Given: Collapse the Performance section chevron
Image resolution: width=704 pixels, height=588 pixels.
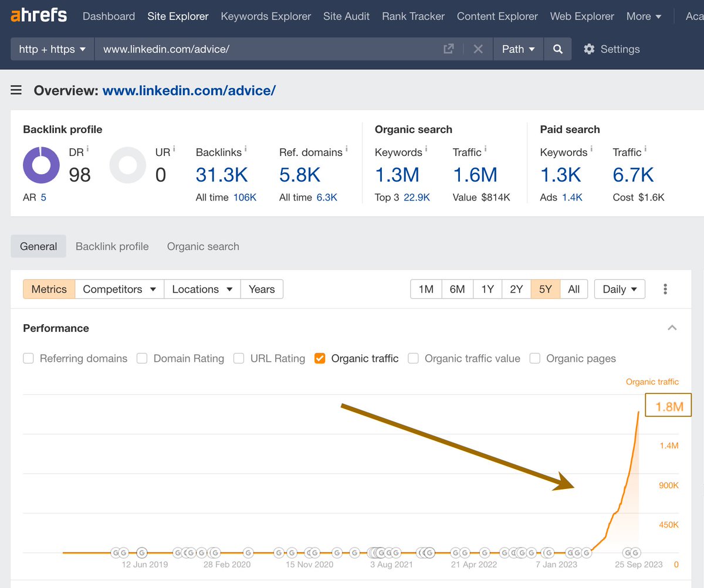Looking at the screenshot, I should point(672,328).
